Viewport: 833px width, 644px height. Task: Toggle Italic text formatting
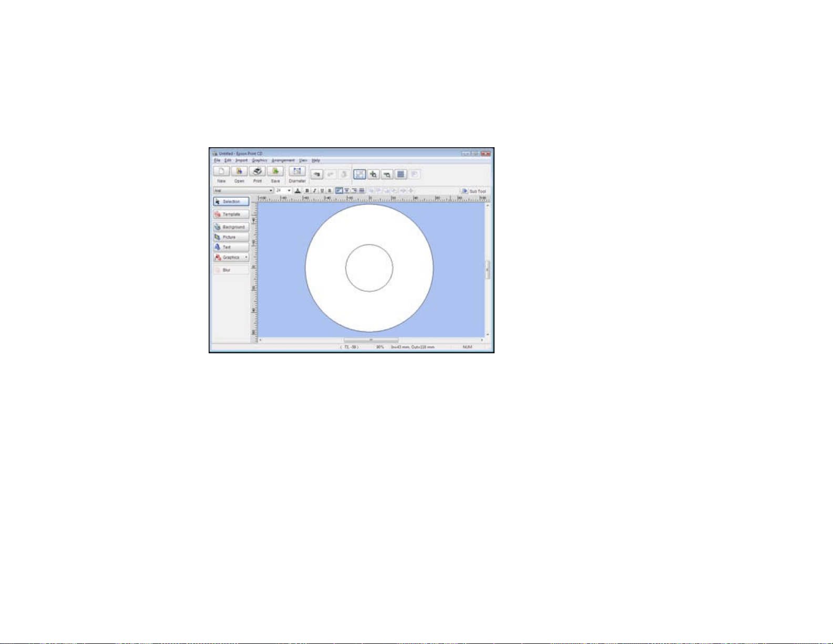(314, 190)
